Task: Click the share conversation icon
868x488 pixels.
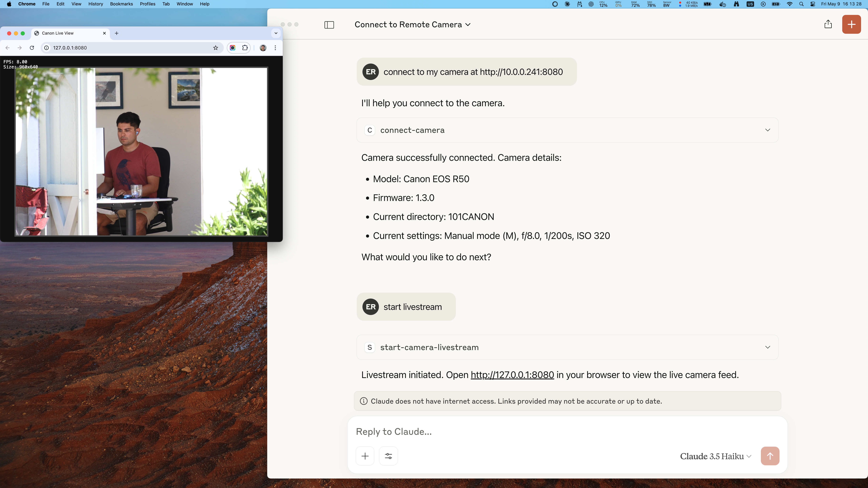Action: point(828,24)
